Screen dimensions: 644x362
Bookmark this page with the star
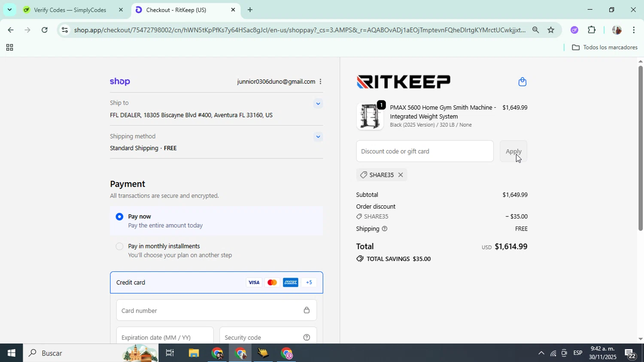551,30
